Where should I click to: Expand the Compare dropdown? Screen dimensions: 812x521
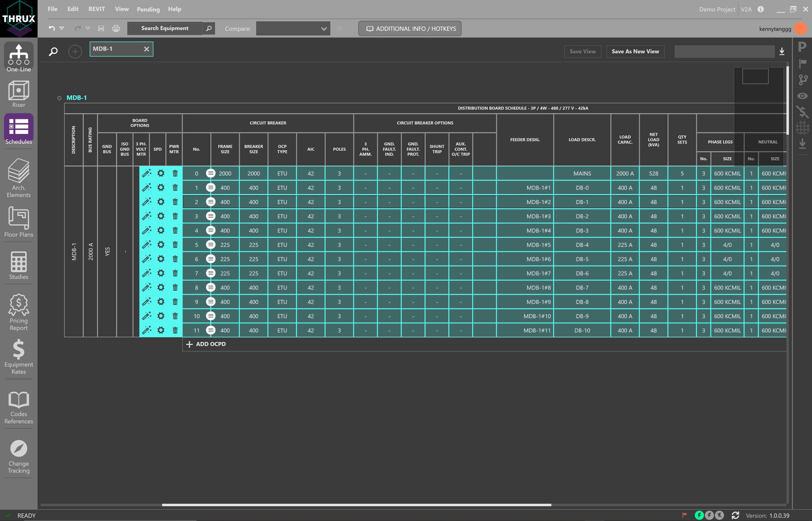click(x=324, y=29)
